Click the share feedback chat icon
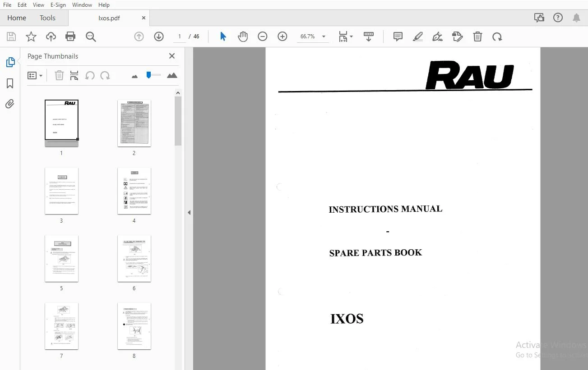588x370 pixels. (x=539, y=18)
